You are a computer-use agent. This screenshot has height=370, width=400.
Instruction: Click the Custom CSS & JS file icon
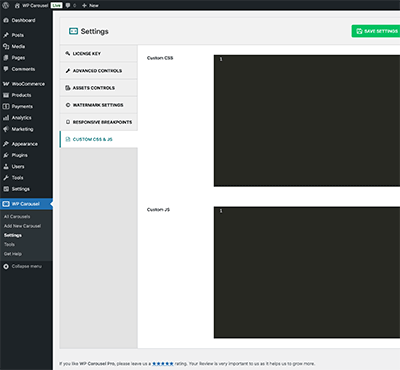coord(68,139)
